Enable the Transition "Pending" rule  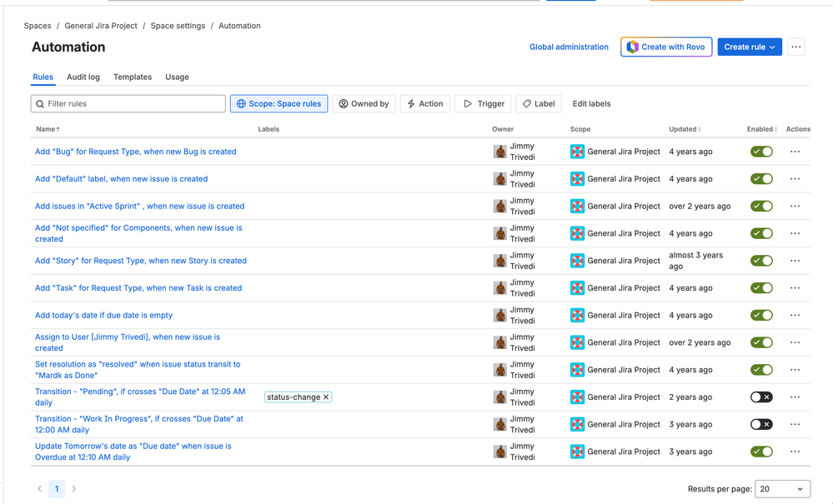pos(761,397)
